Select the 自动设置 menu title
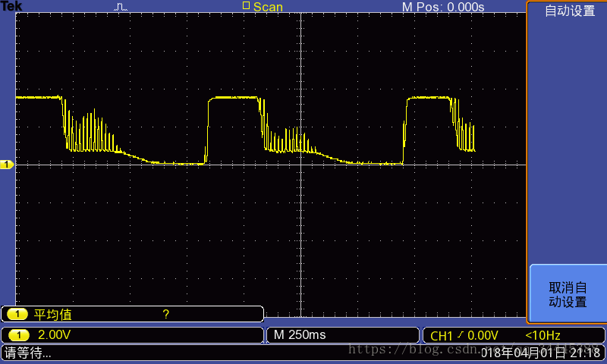 click(x=570, y=11)
